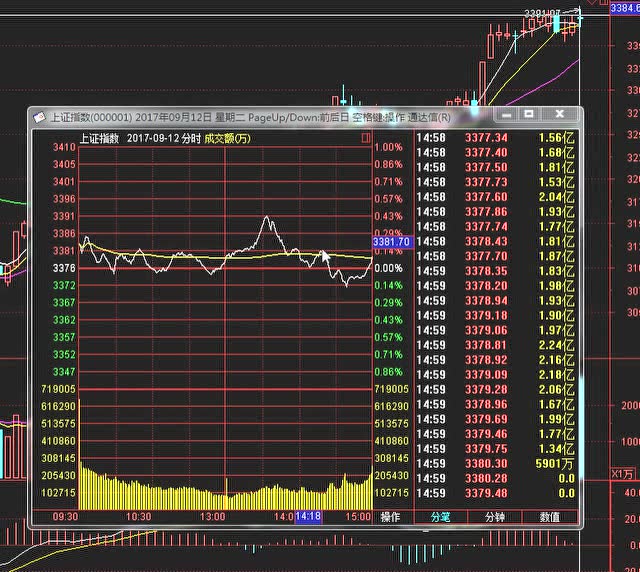Open the 数值 tab
Viewport: 640px width, 572px height.
click(549, 517)
